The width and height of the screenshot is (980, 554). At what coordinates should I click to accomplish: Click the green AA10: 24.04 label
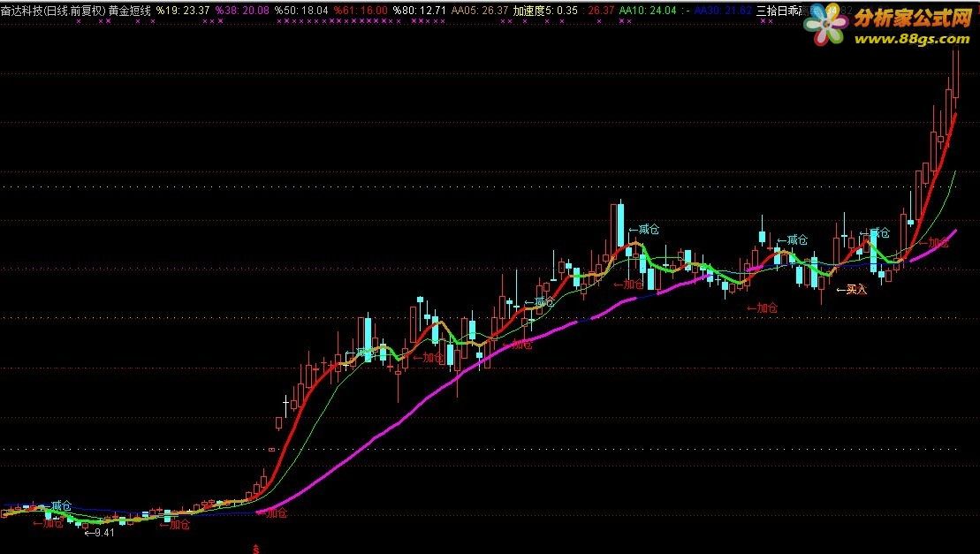pyautogui.click(x=648, y=10)
